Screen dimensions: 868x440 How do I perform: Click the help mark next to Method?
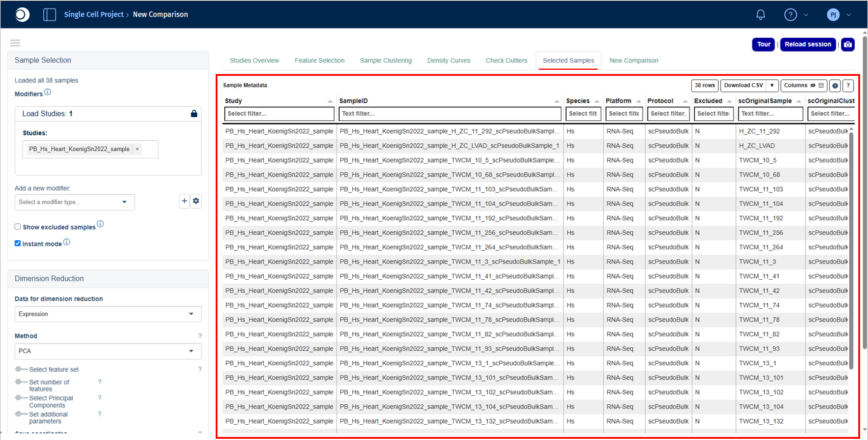tap(200, 336)
